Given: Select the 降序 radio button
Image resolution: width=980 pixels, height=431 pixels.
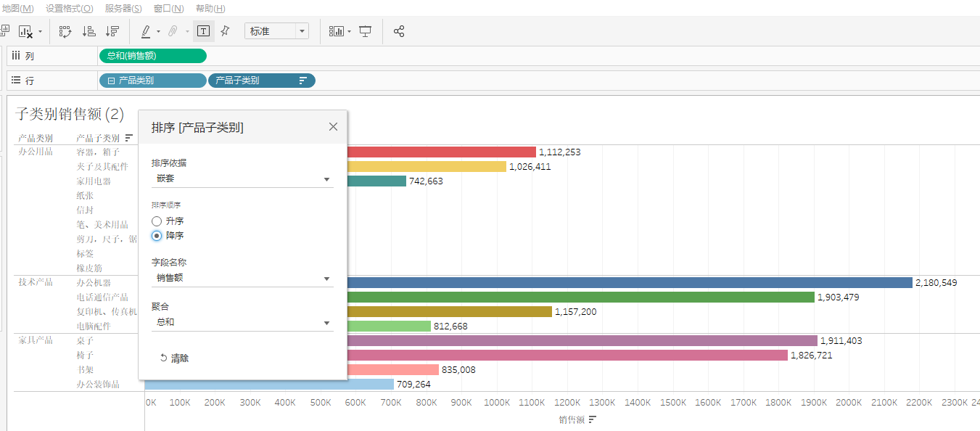Looking at the screenshot, I should 157,235.
